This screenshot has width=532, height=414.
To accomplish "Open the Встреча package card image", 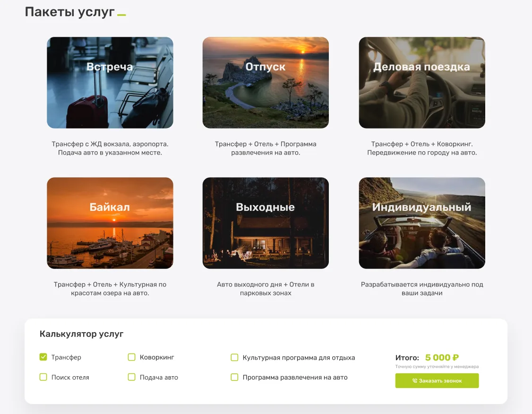I will [x=110, y=82].
